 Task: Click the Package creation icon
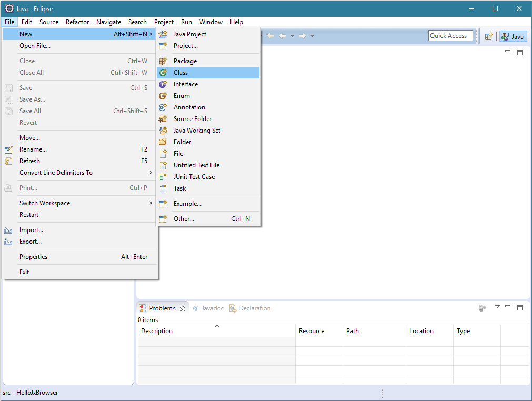pyautogui.click(x=163, y=61)
